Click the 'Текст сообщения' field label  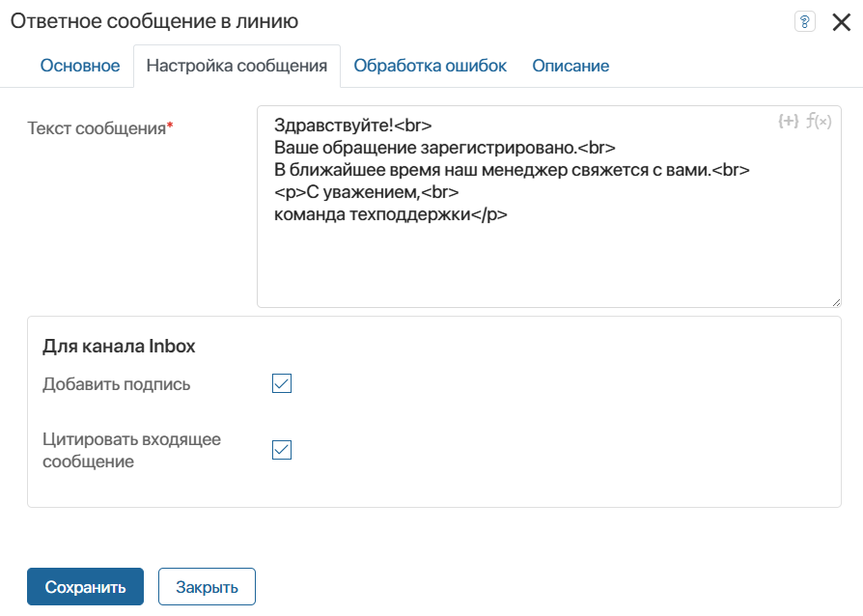click(100, 128)
